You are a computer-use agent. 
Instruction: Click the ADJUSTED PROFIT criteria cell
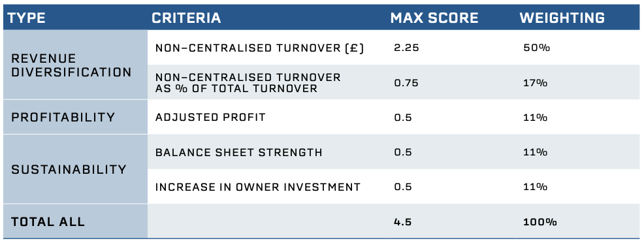pyautogui.click(x=210, y=118)
